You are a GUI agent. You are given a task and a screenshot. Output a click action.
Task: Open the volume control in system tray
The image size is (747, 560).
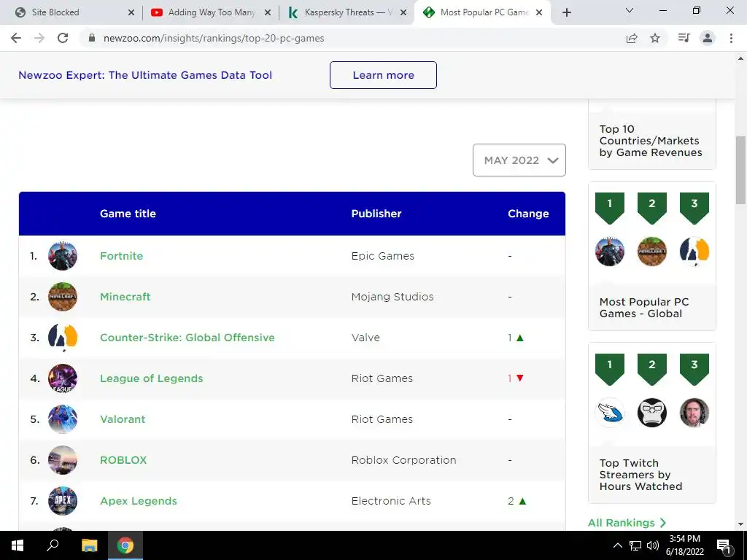(x=653, y=545)
